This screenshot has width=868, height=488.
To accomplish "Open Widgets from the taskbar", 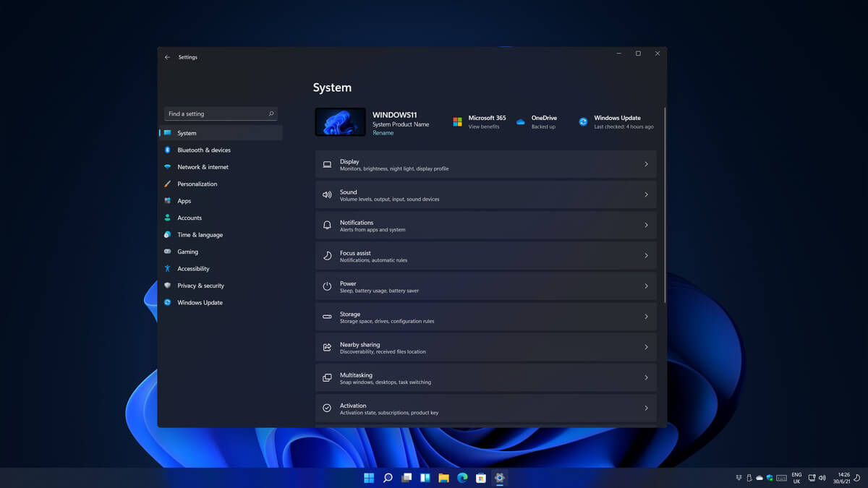I will tap(425, 478).
